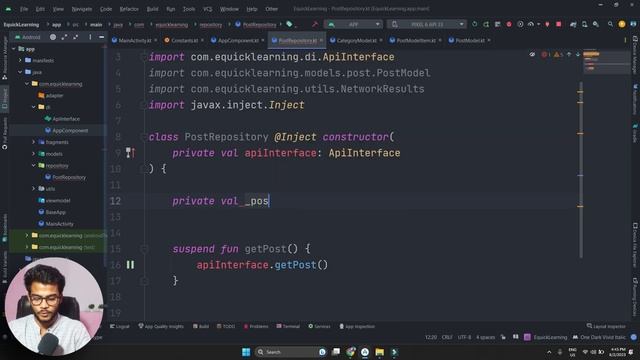Click the Attach Debugger toolbar icon
640x360 pixels.
(547, 24)
